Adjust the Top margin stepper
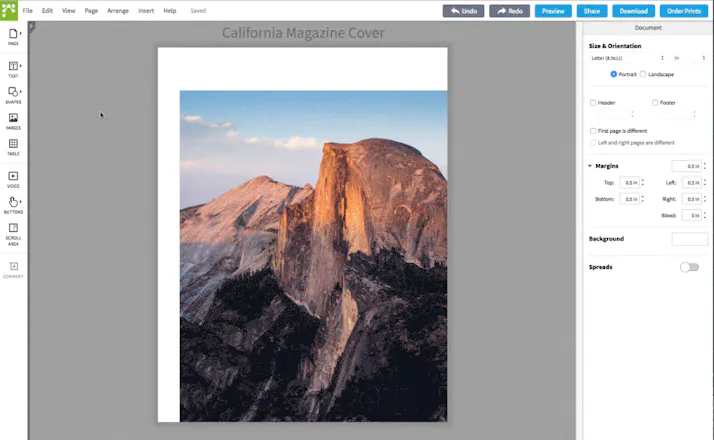The height and width of the screenshot is (440, 714). click(643, 182)
